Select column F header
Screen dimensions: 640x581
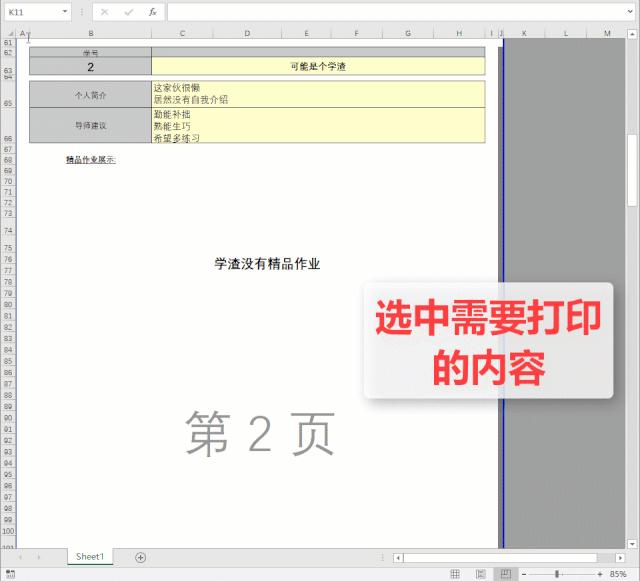coord(356,33)
